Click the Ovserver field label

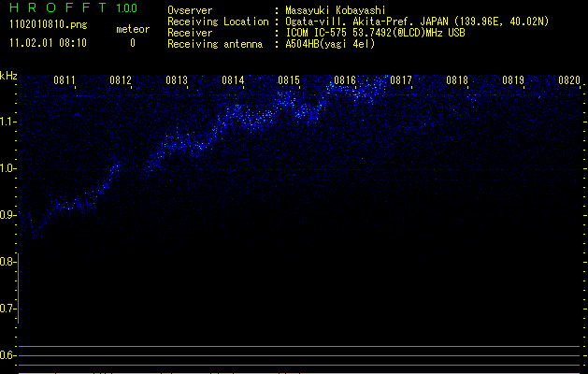[x=190, y=10]
